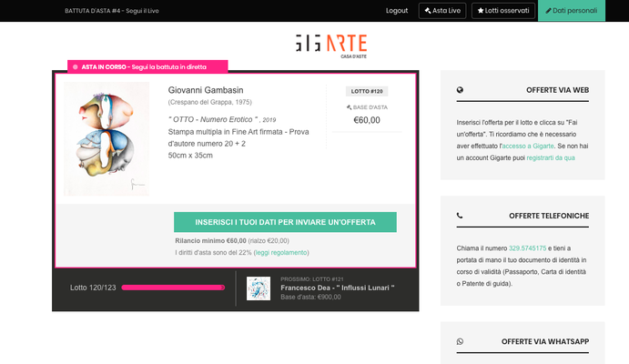Open the Giovanni Gambasin artwork thumbnail
Screen dimensions: 629x364
(x=107, y=138)
